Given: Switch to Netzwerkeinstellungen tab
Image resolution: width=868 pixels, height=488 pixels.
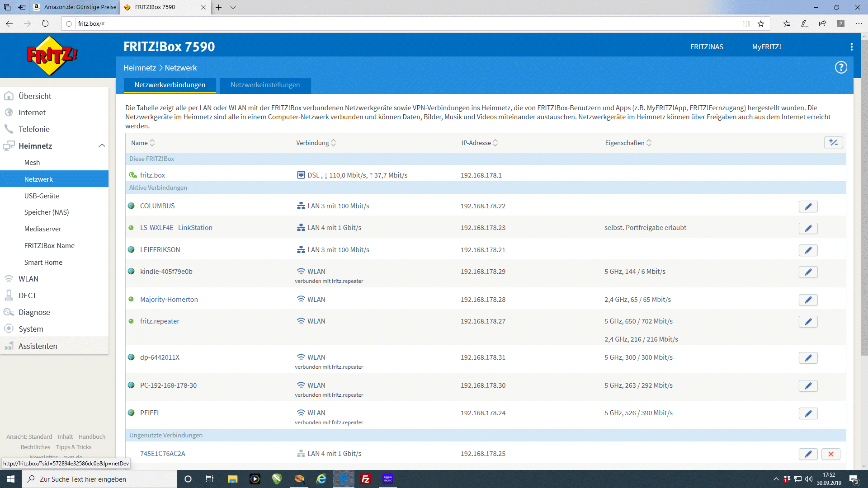Looking at the screenshot, I should point(265,85).
